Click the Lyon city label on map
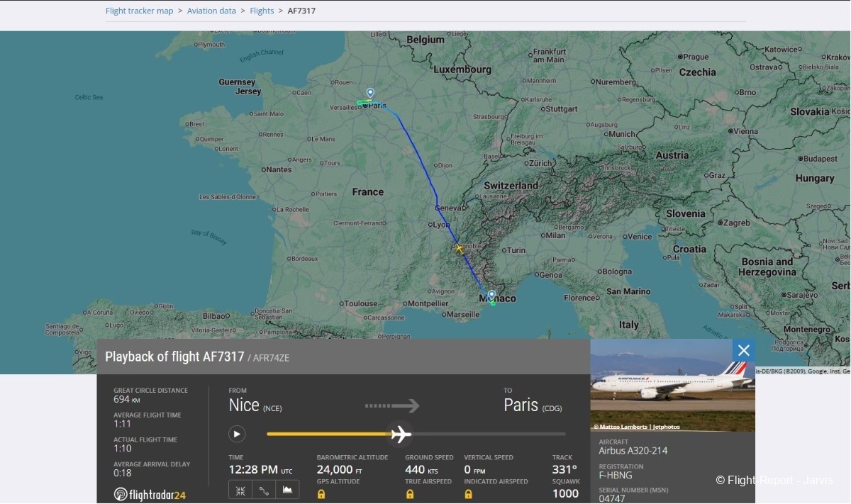 [x=442, y=225]
